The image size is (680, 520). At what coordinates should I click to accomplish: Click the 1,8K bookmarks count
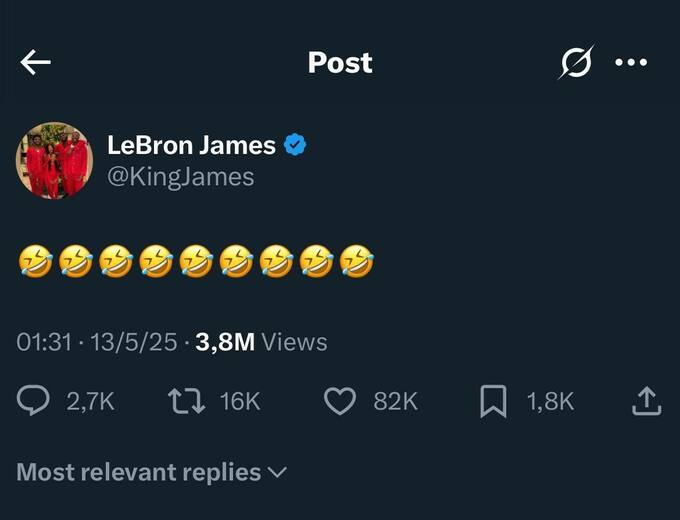click(x=550, y=401)
